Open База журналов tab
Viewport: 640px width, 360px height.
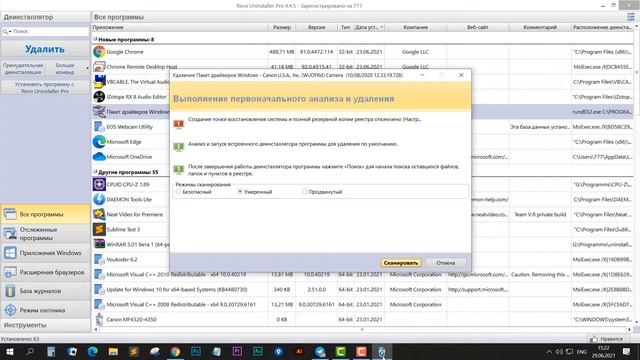coord(45,291)
